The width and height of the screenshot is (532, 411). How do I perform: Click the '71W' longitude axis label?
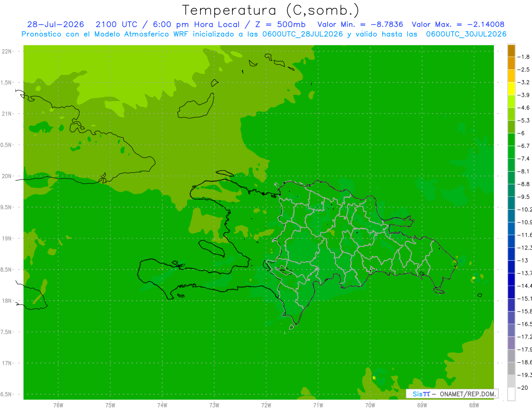tap(318, 405)
